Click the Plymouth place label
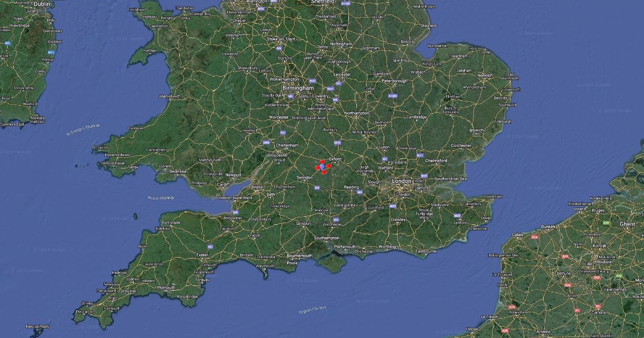The height and width of the screenshot is (338, 644). coord(165,288)
